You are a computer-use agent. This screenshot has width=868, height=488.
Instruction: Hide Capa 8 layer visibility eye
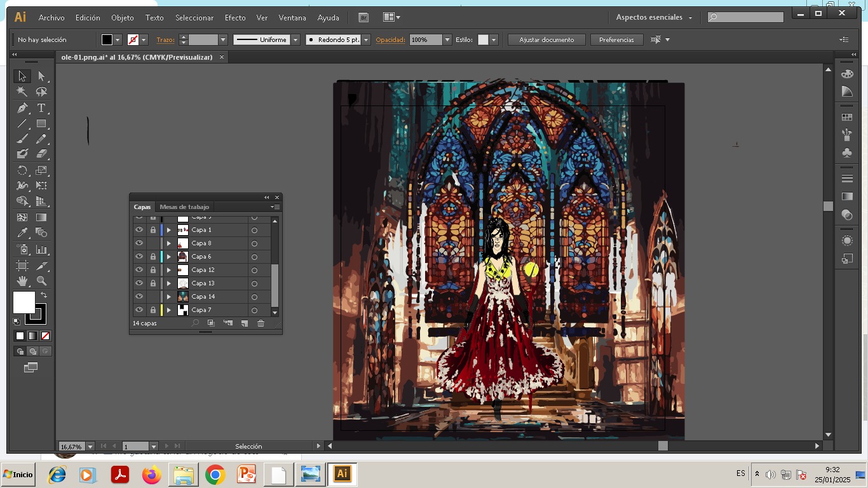[139, 243]
